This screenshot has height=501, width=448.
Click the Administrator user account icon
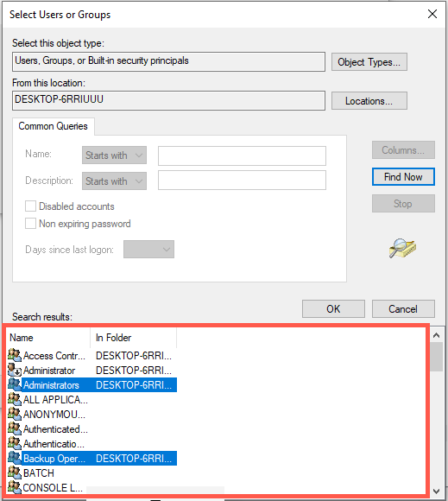pos(15,370)
